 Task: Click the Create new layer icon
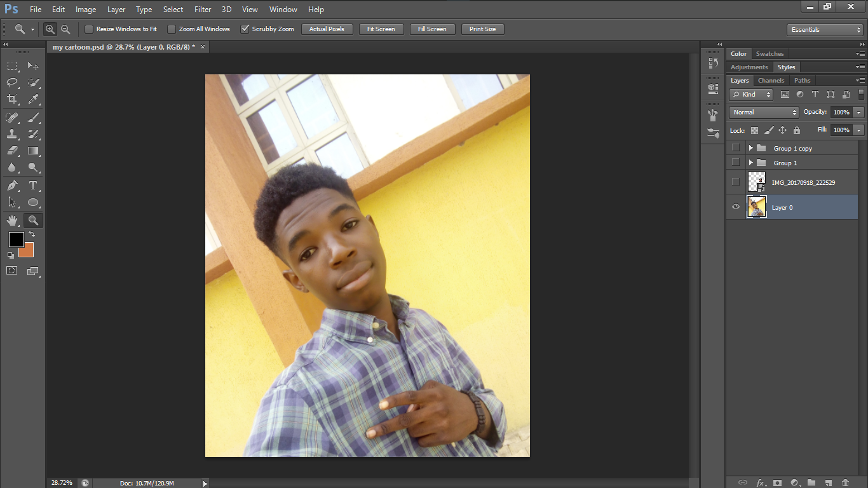click(829, 483)
